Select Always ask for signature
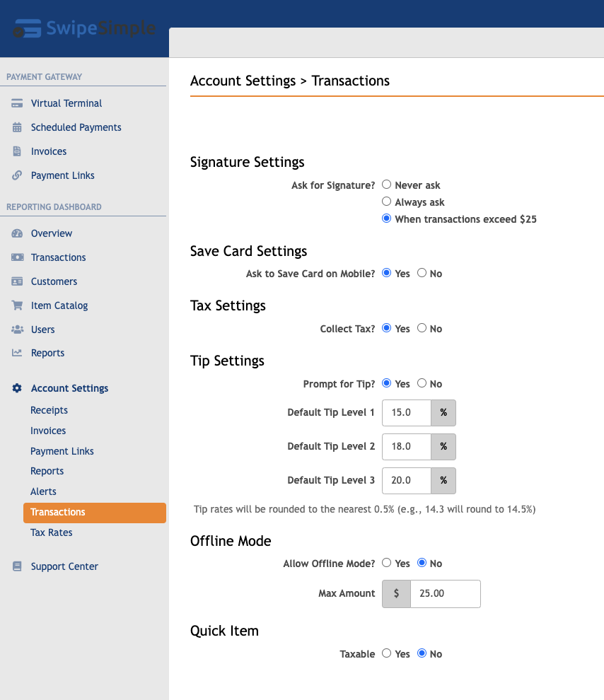This screenshot has height=700, width=604. 387,202
